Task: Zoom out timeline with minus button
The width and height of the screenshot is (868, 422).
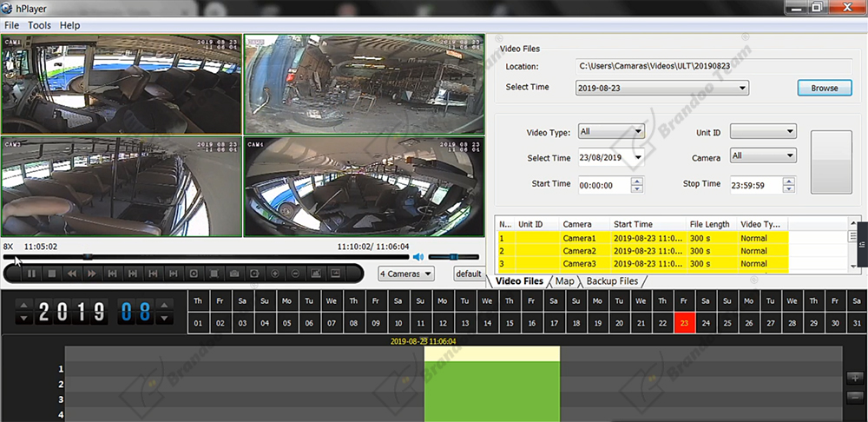Action: (x=853, y=396)
